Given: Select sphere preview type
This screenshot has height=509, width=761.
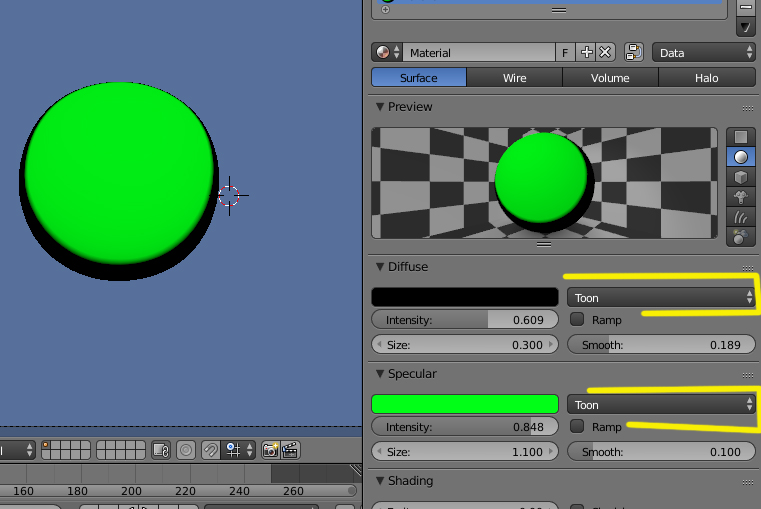Looking at the screenshot, I should [x=741, y=157].
